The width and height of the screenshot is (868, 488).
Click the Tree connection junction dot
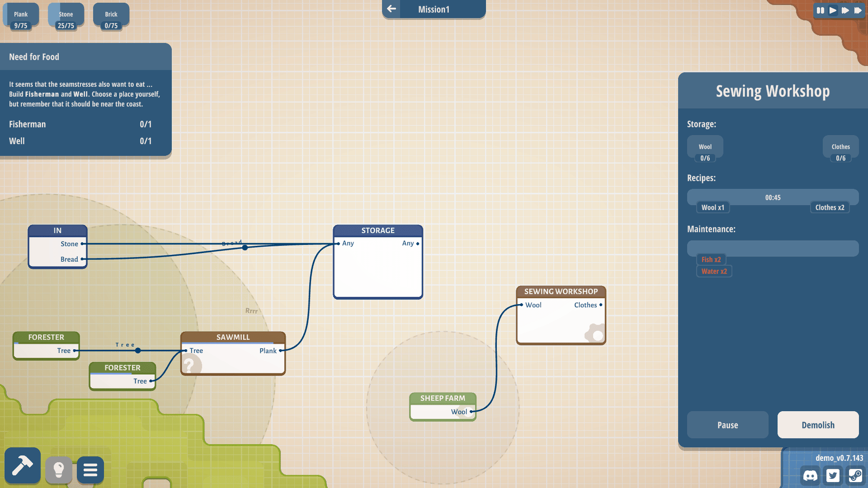138,351
